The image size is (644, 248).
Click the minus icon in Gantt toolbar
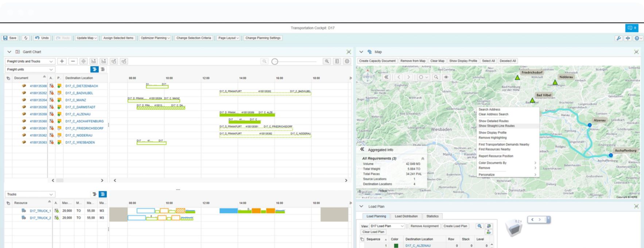coord(73,61)
